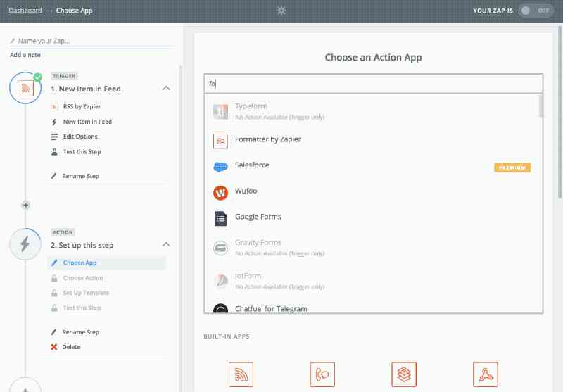Click Rename Step under the trigger
Image resolution: width=563 pixels, height=392 pixels.
(80, 176)
